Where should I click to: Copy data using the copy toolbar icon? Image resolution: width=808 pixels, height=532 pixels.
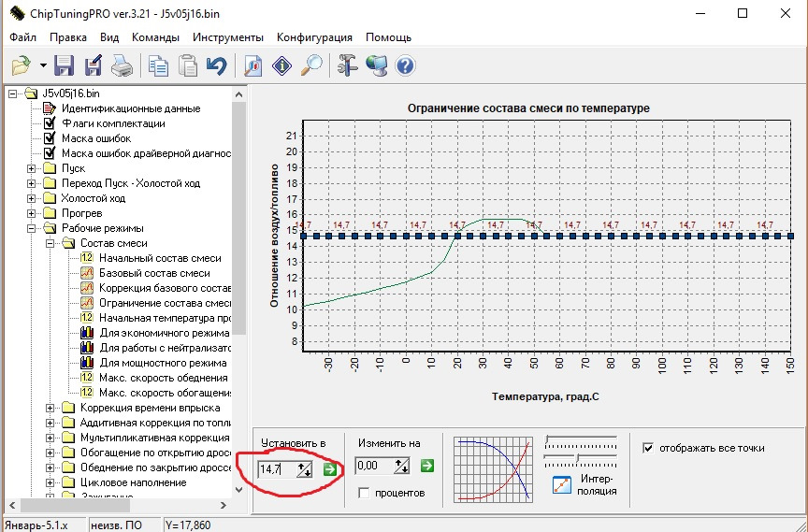158,66
